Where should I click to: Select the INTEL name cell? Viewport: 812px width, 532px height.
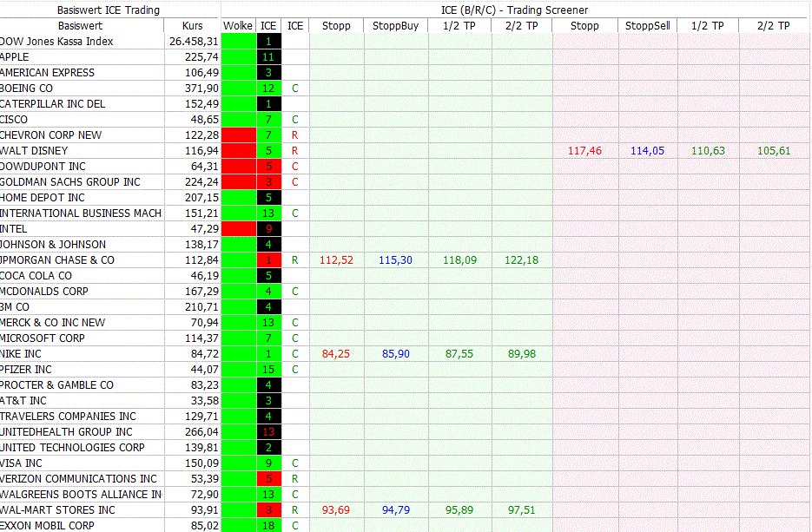14,229
